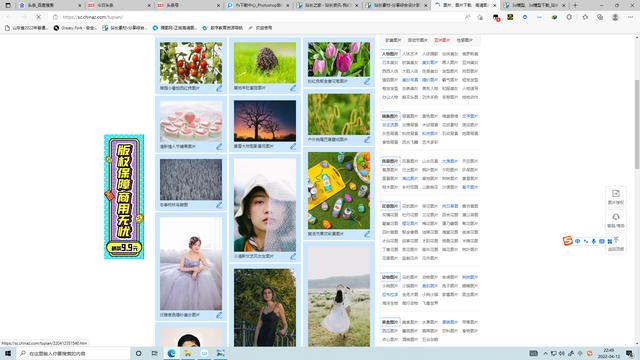
Task: Open the sunset tree silhouette thumbnail
Action: [265, 121]
